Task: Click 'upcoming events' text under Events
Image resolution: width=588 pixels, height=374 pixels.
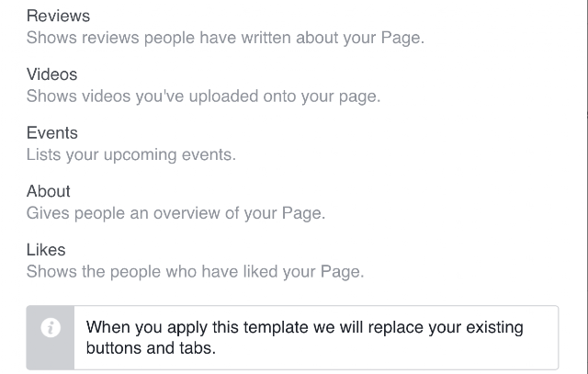Action: [169, 155]
